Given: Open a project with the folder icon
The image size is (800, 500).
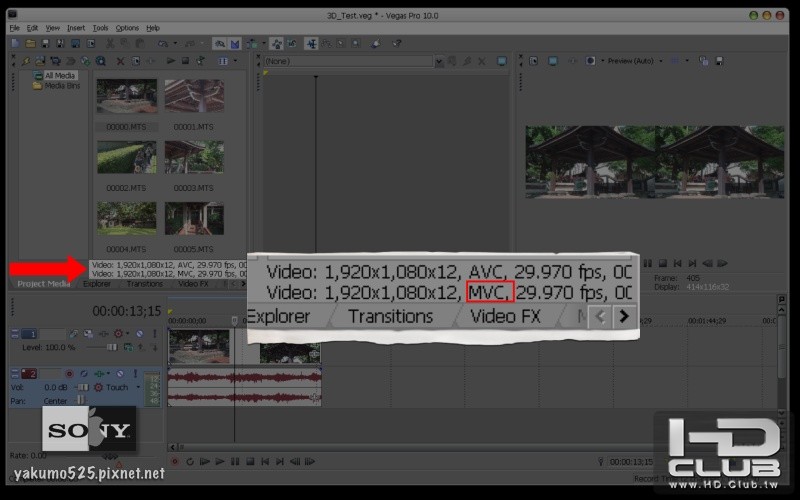Looking at the screenshot, I should tap(30, 44).
